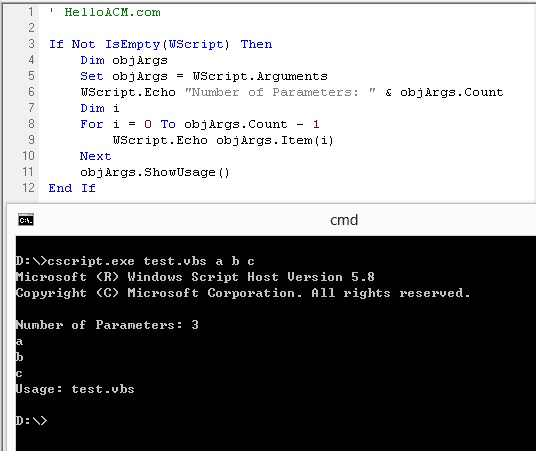Click the cmd window system icon

[x=26, y=220]
